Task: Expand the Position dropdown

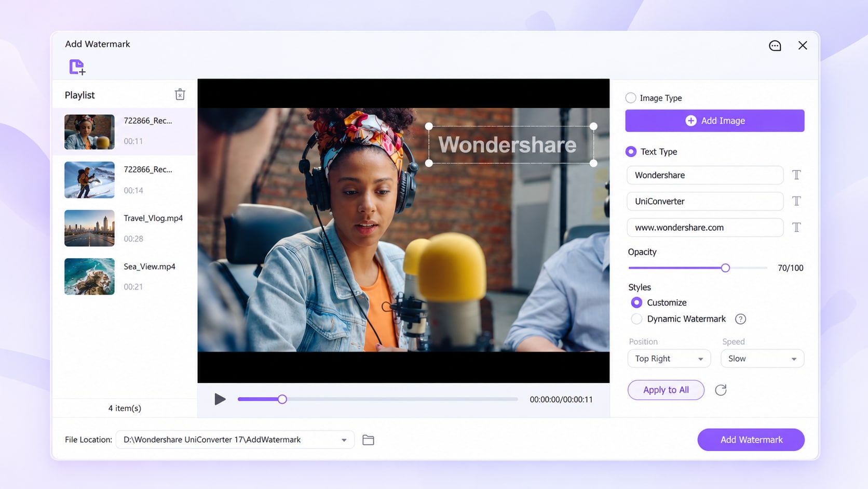Action: (669, 359)
